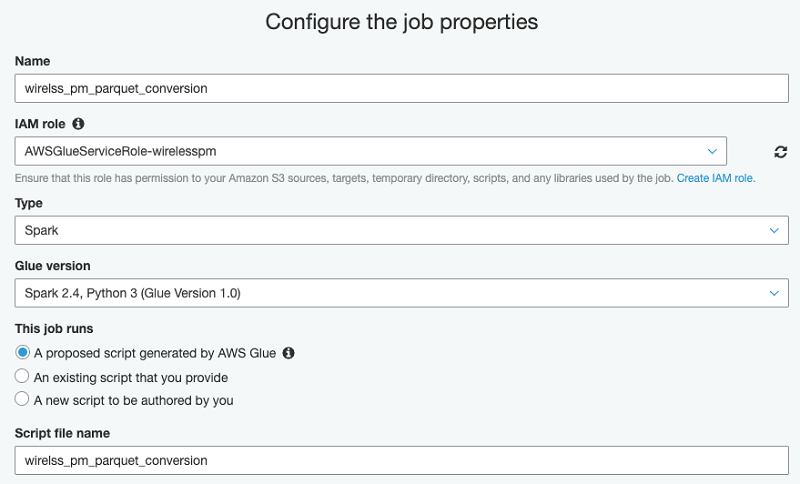800x484 pixels.
Task: Open the AWSGlueServiceRole-wirelesspm role dropdown
Action: [x=370, y=151]
